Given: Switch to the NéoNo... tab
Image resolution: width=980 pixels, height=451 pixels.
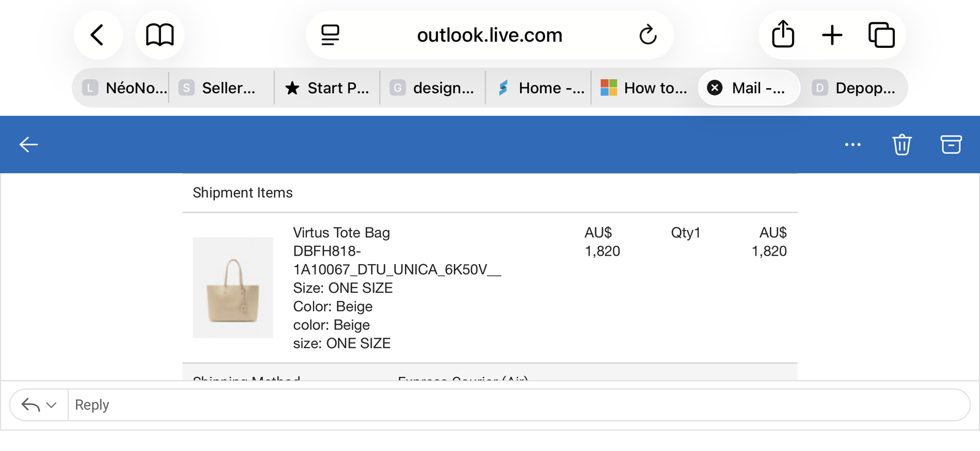Looking at the screenshot, I should point(126,88).
